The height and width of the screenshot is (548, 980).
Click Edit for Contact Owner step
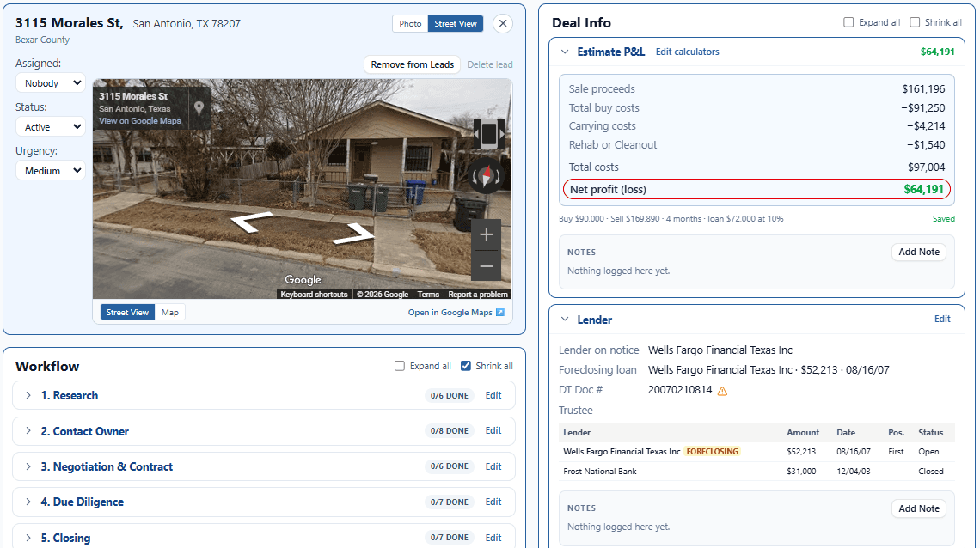[x=493, y=430]
